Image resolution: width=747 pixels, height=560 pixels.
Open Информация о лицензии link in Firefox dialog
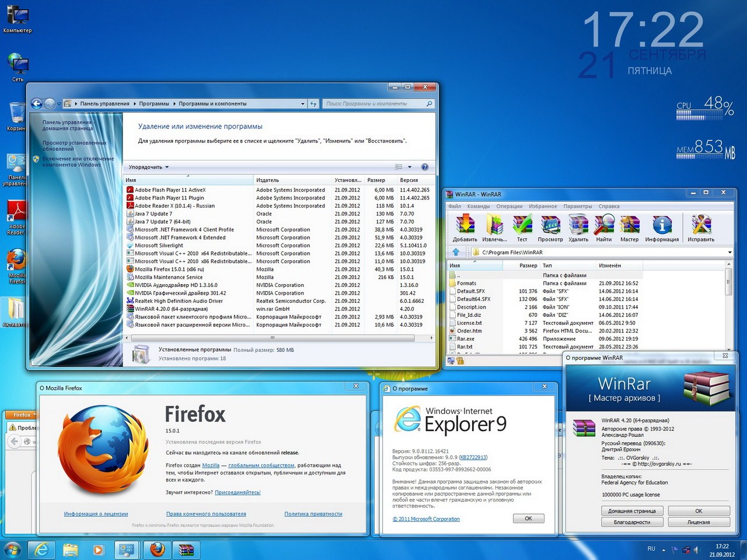(96, 514)
